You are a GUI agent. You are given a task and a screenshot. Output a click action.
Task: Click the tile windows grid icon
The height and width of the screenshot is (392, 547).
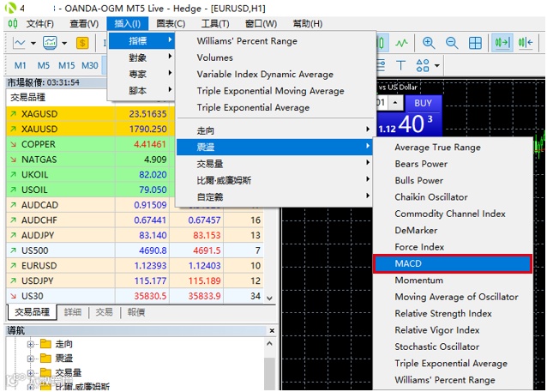tap(475, 43)
